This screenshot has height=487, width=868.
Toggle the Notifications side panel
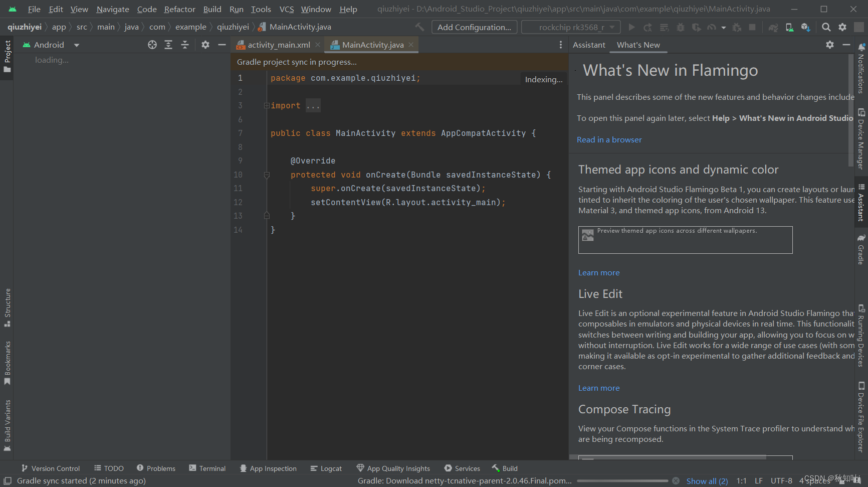coord(861,68)
